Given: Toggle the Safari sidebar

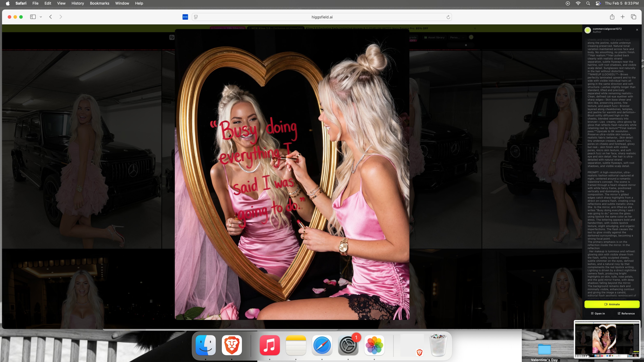Looking at the screenshot, I should (33, 17).
